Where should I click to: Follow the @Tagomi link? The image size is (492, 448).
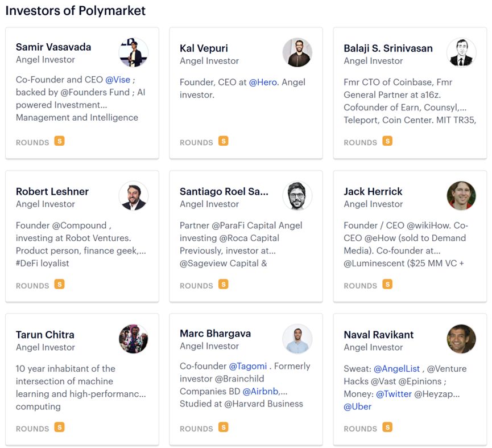point(248,366)
